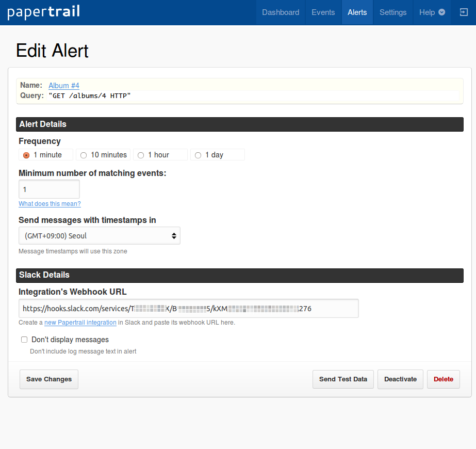Go to the Dashboard tab

(281, 12)
